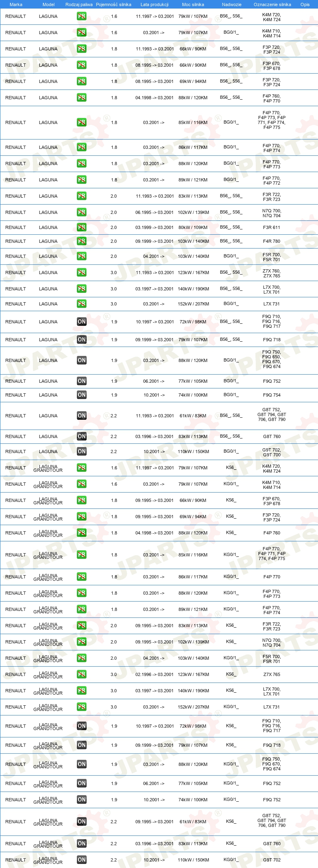This screenshot has height=868, width=318.
Task: Click the 11.1993 -> 03.2001 cell in 3.0 row
Action: pos(155,273)
